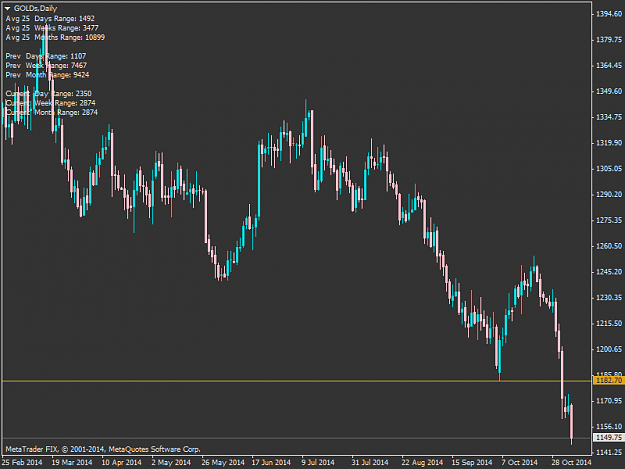Click the 1364.45 price scale value
Viewport: 625px width, 469px height.
coord(609,65)
